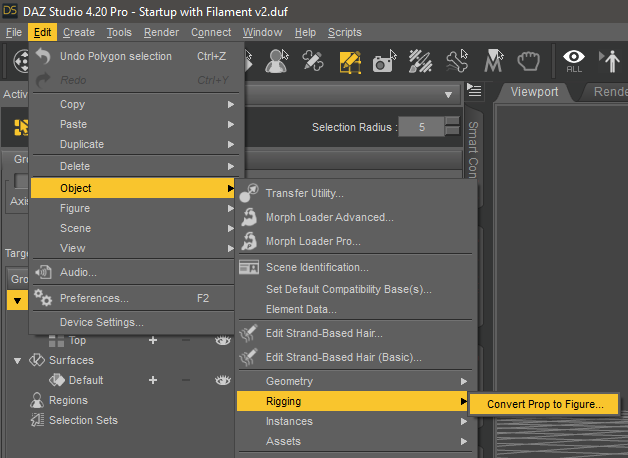Open the File menu

click(x=14, y=32)
